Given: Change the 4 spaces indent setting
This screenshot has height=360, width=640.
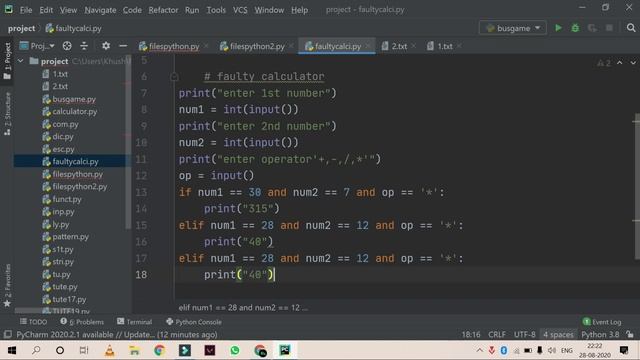Looking at the screenshot, I should pos(558,334).
